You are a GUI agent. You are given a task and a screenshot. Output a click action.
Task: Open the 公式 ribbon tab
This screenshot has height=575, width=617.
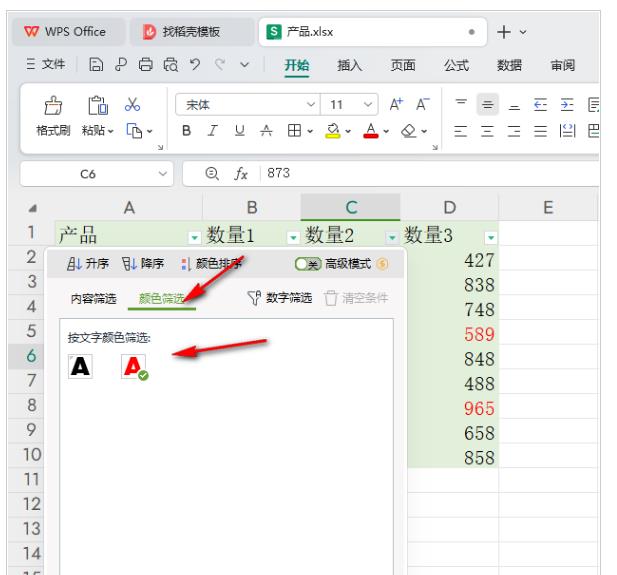pos(456,65)
